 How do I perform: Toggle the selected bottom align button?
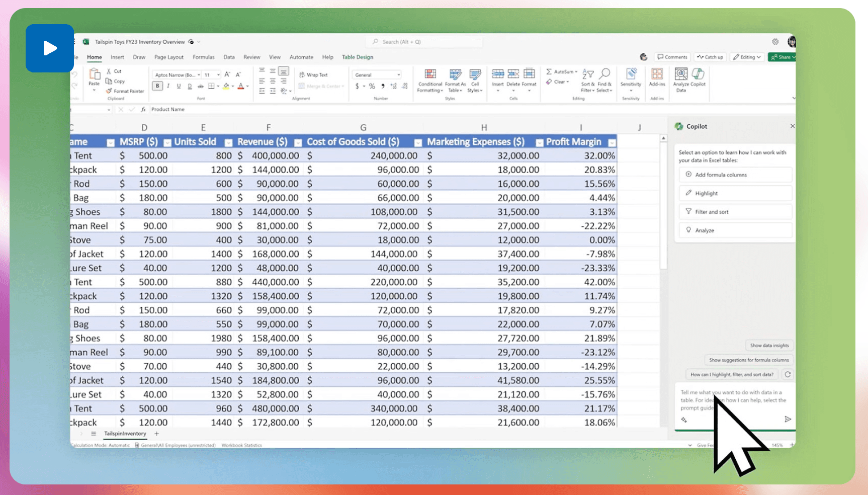284,71
